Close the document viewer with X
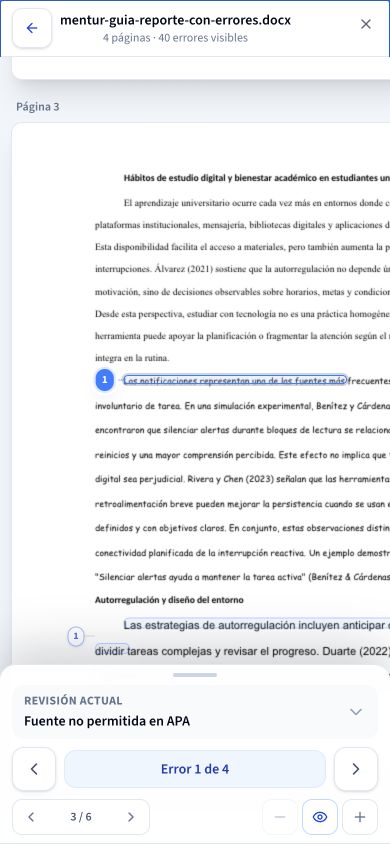Screen dimensions: 390x844 click(366, 24)
